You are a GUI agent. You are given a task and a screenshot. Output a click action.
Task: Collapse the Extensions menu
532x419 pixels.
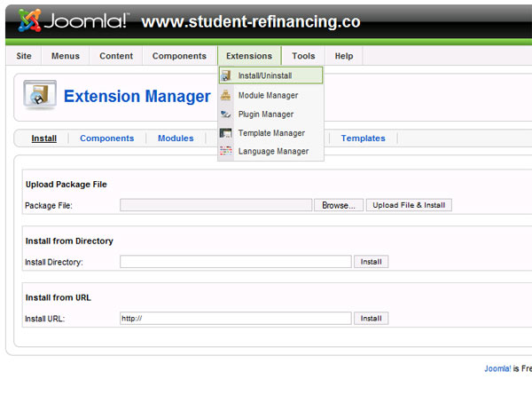[249, 56]
